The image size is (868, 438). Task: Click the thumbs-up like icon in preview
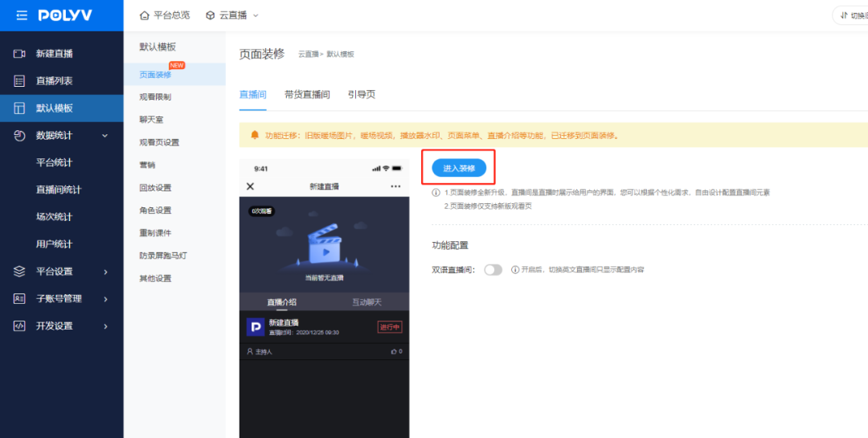(x=393, y=352)
